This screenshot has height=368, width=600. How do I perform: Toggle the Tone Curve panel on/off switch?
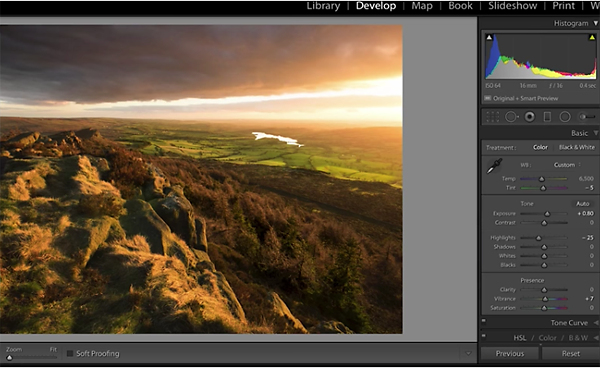click(x=484, y=321)
